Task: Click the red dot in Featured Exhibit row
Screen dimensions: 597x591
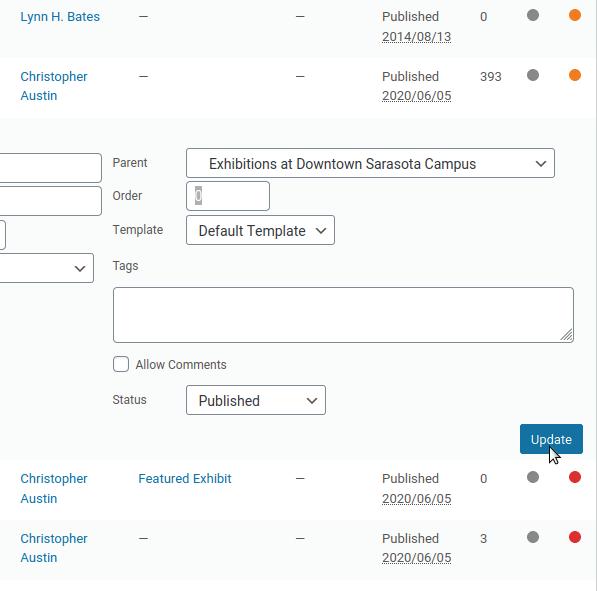Action: click(575, 477)
